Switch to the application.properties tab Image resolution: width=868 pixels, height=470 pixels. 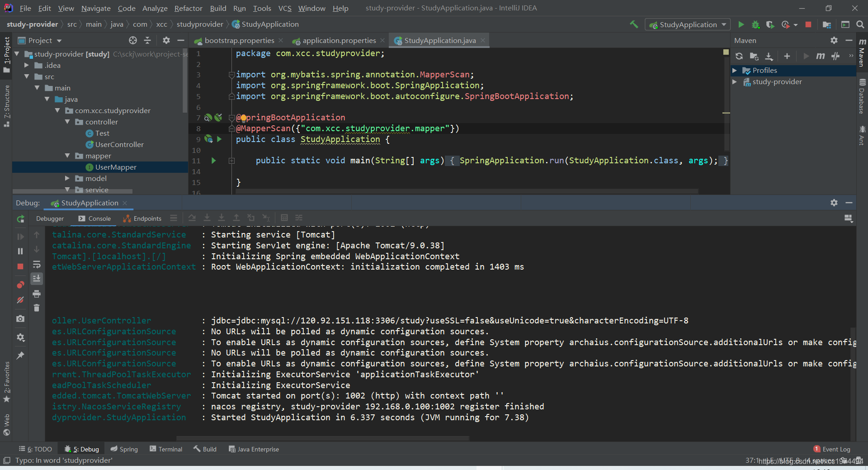(339, 40)
